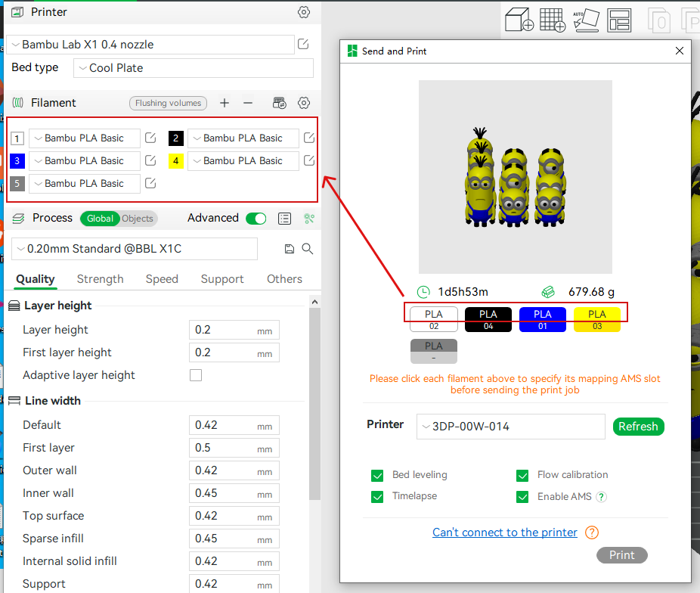Click yellow filament 4 color swatch

coord(176,161)
